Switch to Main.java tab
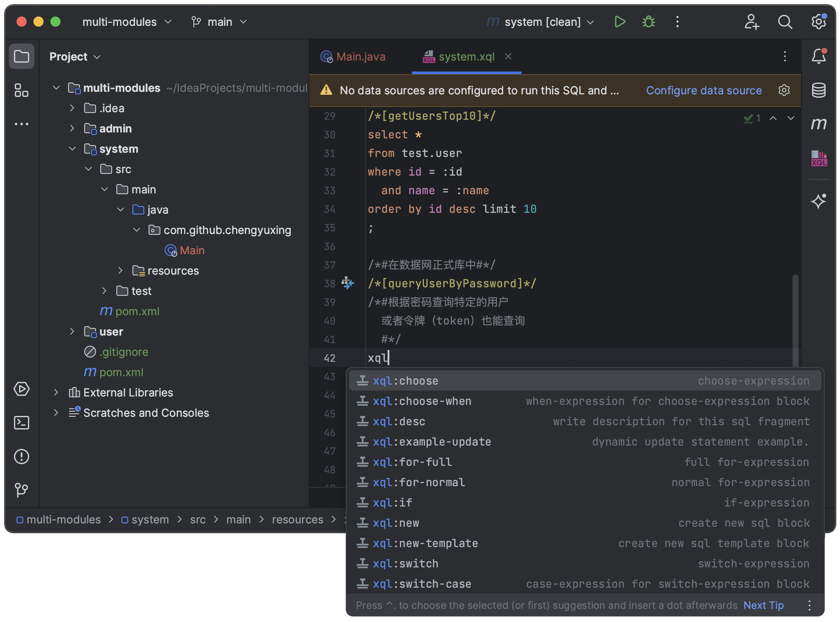The width and height of the screenshot is (840, 622). (x=353, y=56)
